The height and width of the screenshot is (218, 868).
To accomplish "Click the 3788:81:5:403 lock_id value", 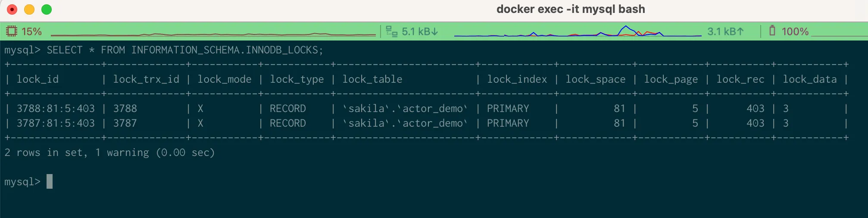I will (x=56, y=109).
